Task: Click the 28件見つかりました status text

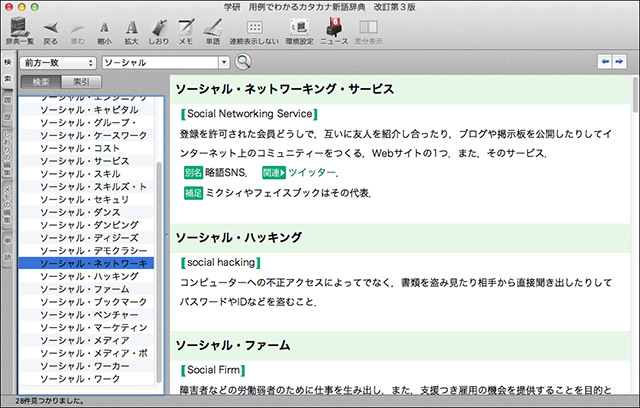Action: point(50,401)
